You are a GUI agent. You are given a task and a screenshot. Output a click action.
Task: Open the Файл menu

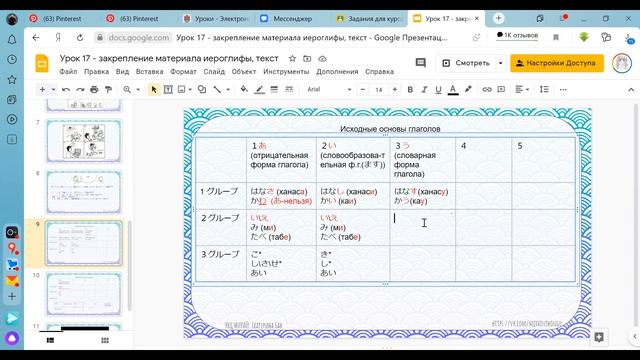[x=68, y=71]
